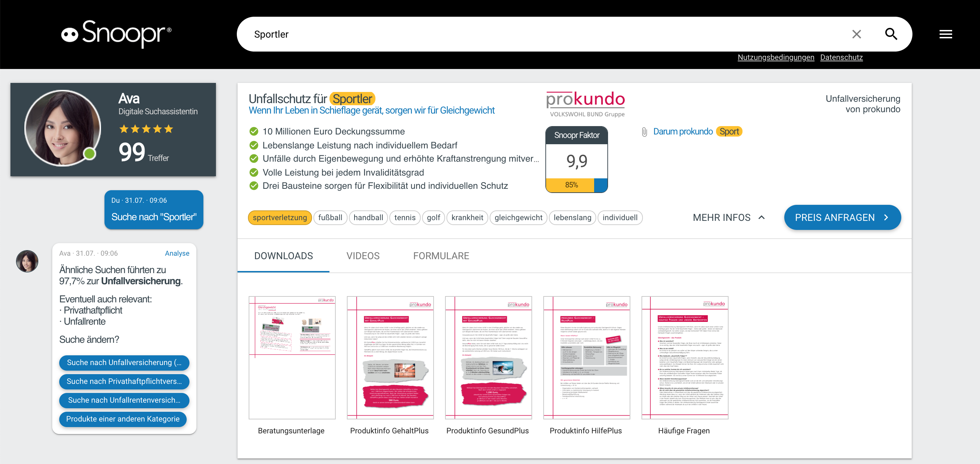The image size is (980, 464).
Task: Click checkmark beside Unfälle durch Eigenbewegung
Action: click(254, 158)
